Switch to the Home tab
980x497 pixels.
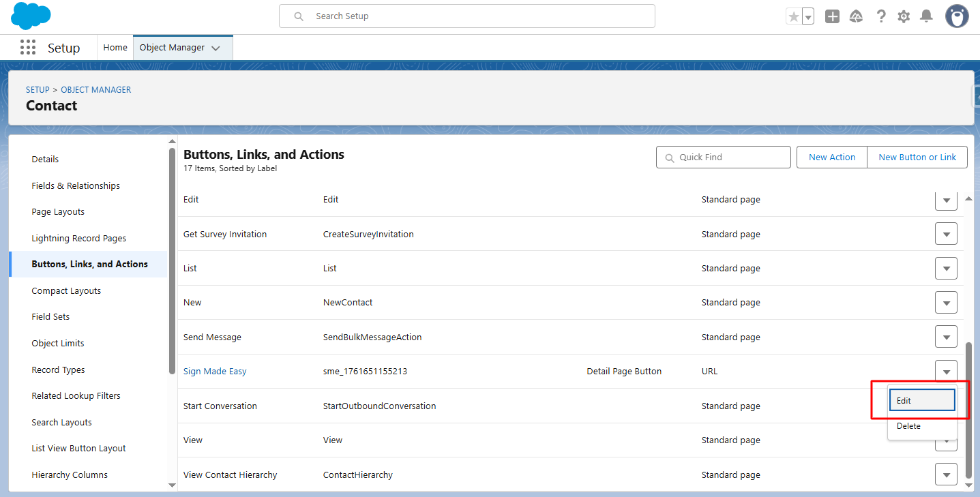[x=115, y=48]
